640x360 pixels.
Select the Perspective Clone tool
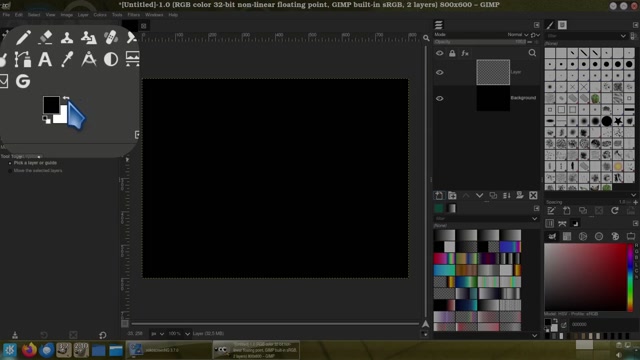pyautogui.click(x=89, y=38)
